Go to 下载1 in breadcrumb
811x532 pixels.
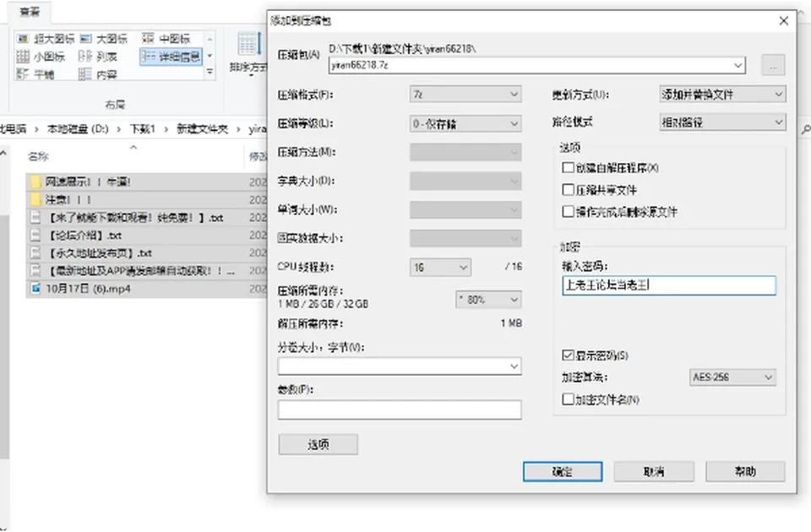point(142,128)
